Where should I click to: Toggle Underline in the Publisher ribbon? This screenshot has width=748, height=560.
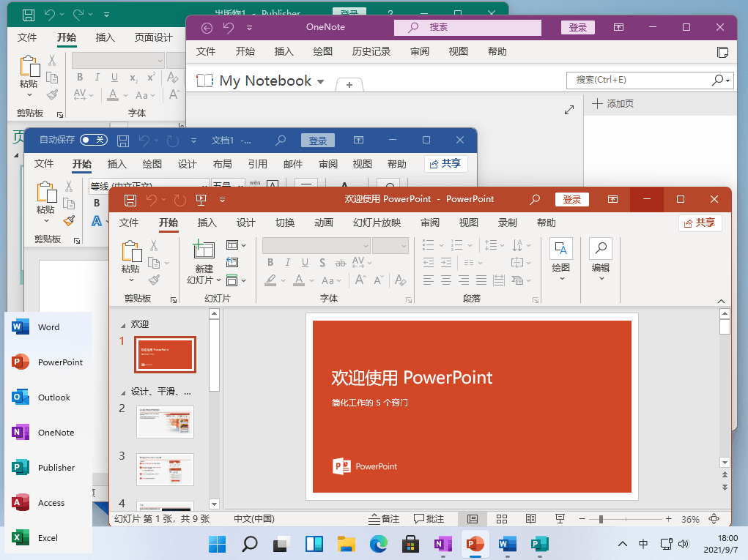(114, 77)
